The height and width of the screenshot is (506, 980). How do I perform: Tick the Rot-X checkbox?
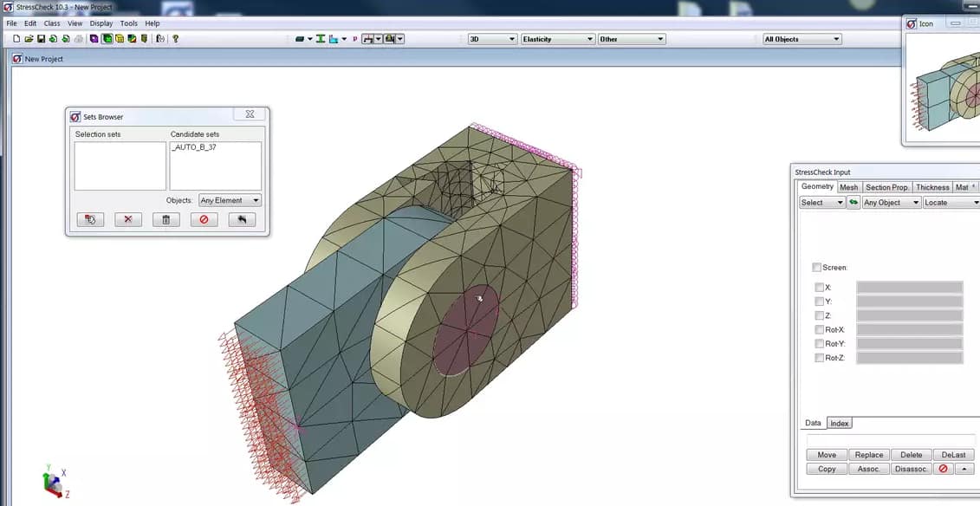click(820, 330)
